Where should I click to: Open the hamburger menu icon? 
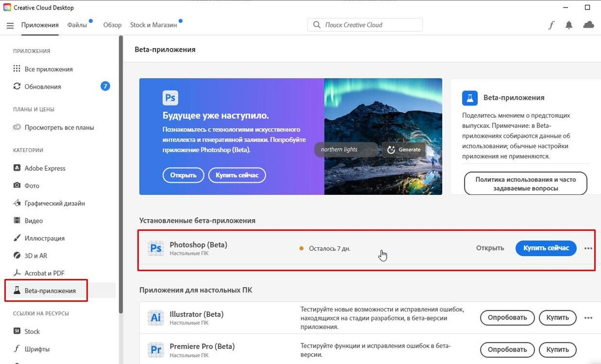[10, 25]
